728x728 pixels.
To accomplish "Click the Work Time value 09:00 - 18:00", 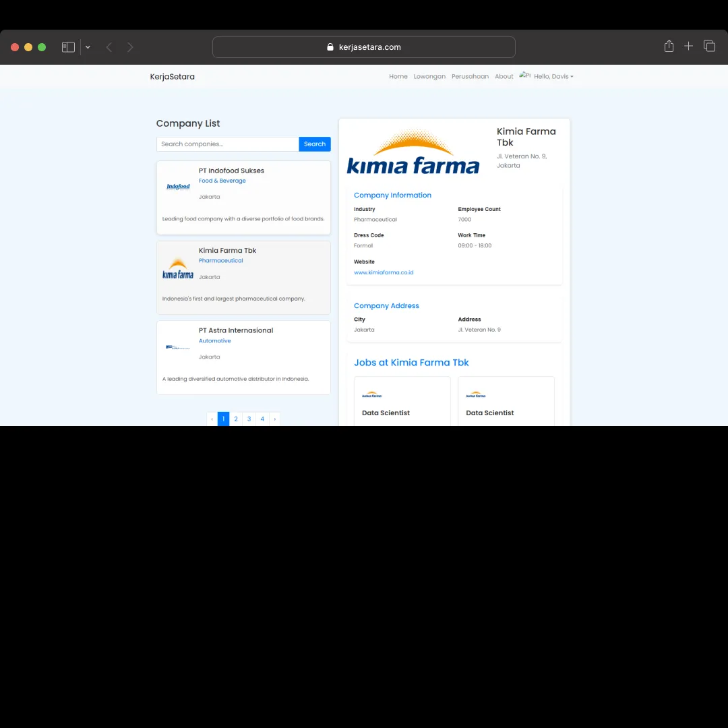I will point(475,245).
